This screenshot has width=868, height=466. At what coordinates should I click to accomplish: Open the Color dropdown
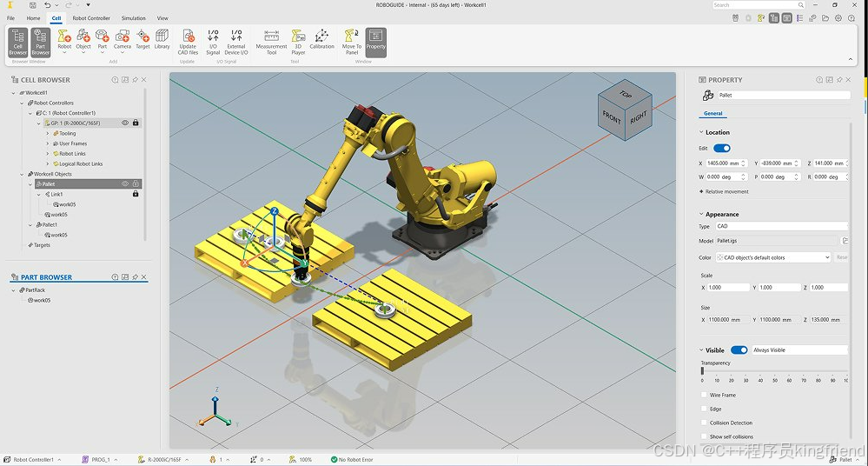click(774, 257)
